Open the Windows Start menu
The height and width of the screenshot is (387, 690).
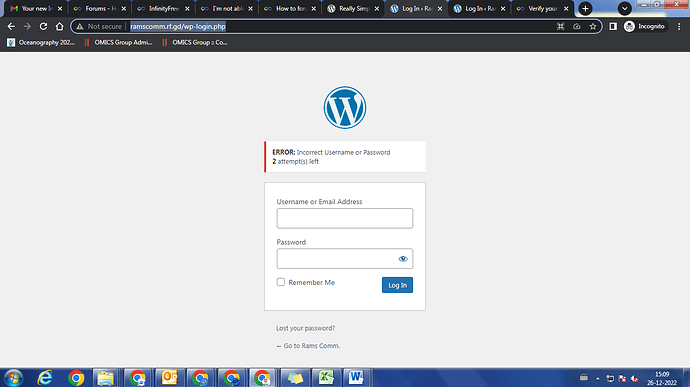(x=13, y=378)
